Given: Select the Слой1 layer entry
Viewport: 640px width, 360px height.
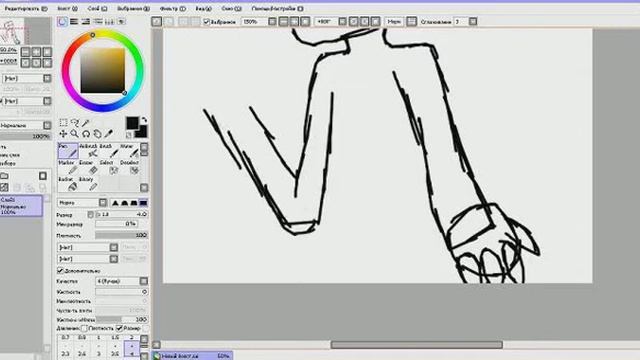Looking at the screenshot, I should tap(21, 206).
